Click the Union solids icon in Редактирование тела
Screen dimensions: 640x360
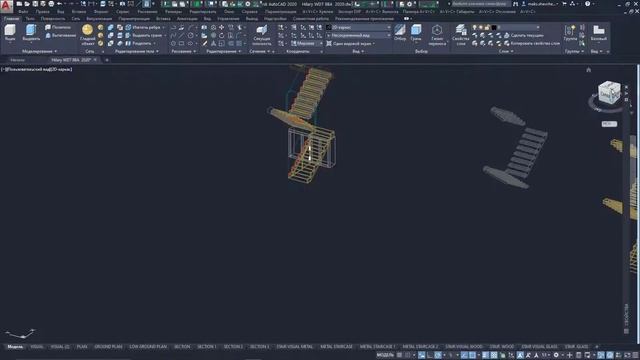tap(111, 27)
